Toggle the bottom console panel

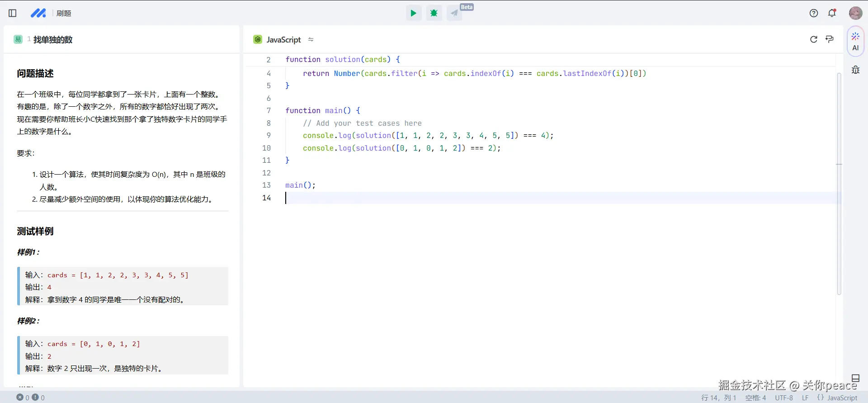pyautogui.click(x=855, y=378)
